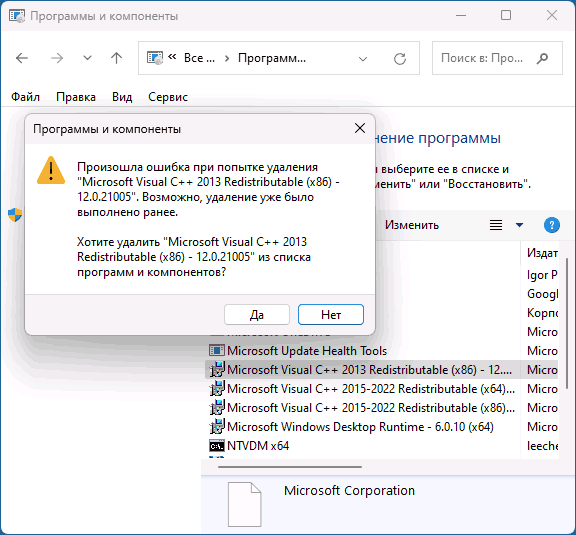576x535 pixels.
Task: Open the view options dropdown arrow
Action: [x=519, y=225]
